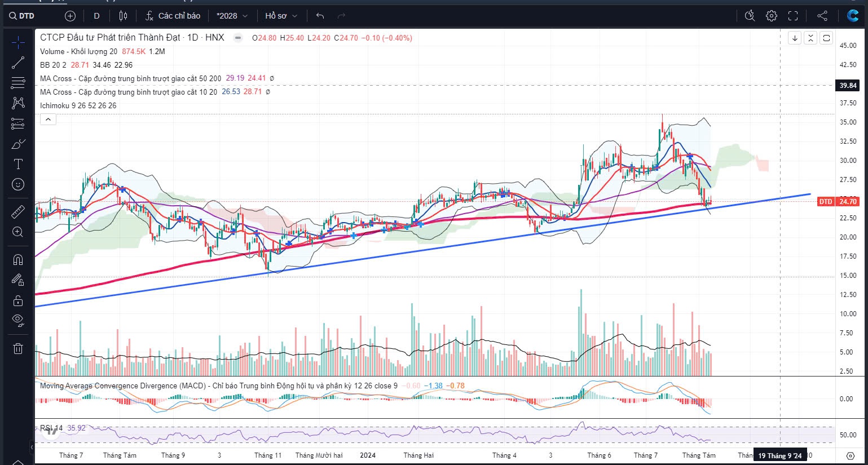Click the TradingView logo near RSI pane

[x=51, y=431]
